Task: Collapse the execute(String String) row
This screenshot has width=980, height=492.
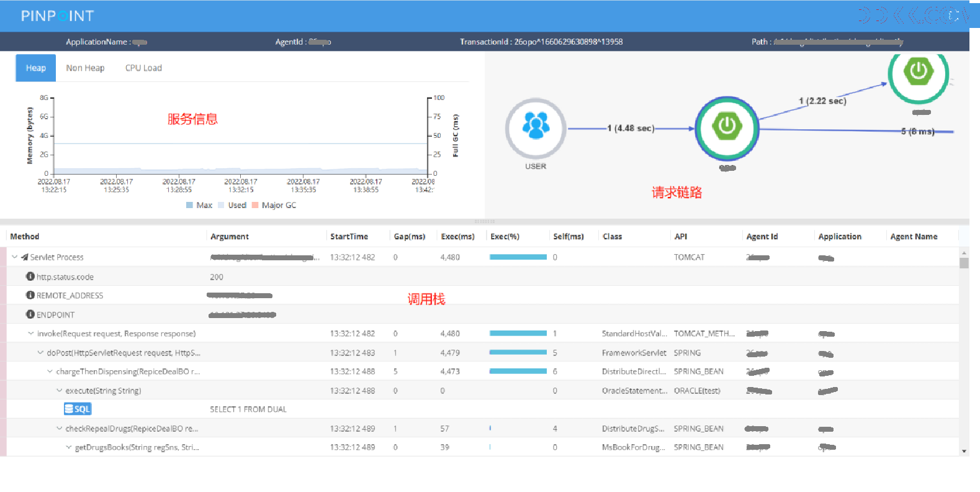Action: pyautogui.click(x=59, y=391)
